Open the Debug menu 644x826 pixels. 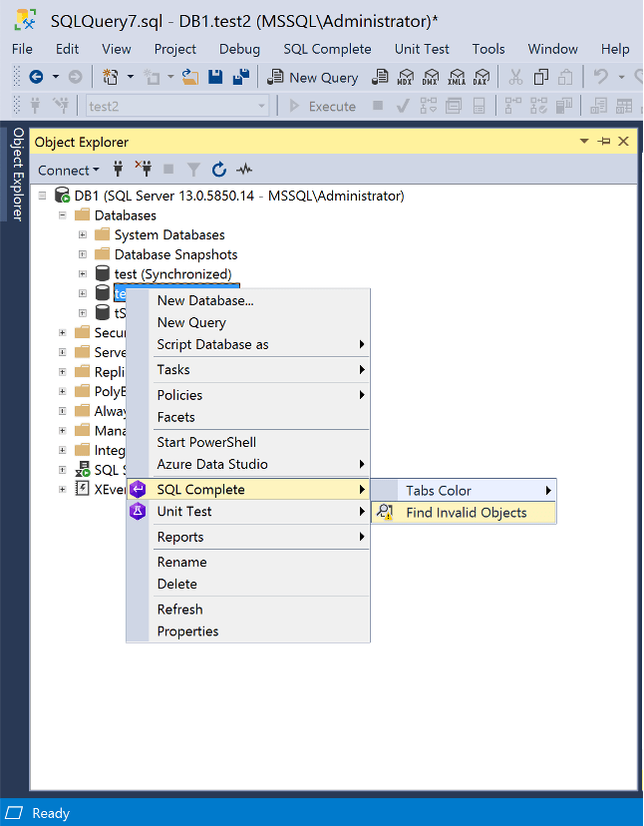coord(239,49)
